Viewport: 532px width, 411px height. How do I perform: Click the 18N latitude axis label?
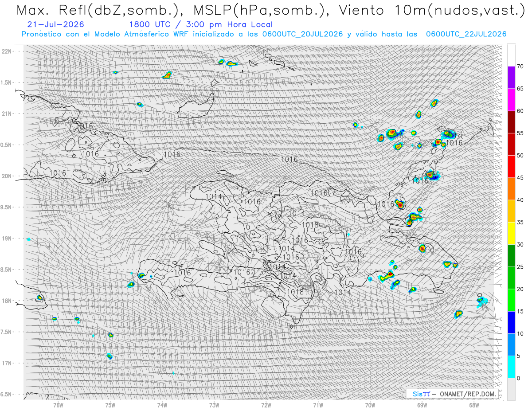(6, 301)
